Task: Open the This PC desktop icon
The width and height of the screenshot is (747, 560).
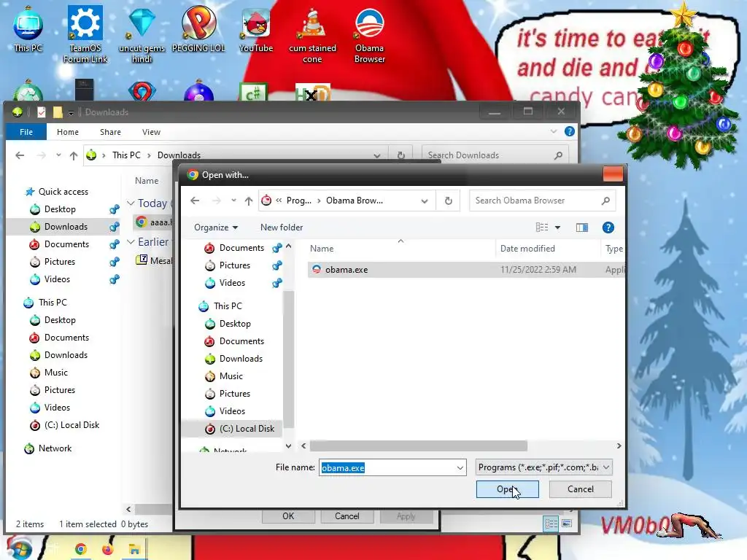Action: (28, 30)
